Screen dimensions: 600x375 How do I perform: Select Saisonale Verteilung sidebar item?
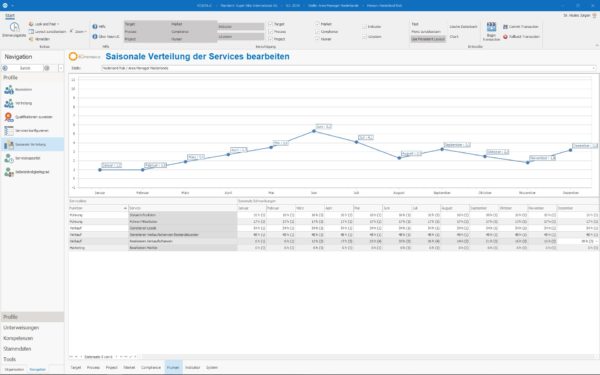pyautogui.click(x=32, y=144)
